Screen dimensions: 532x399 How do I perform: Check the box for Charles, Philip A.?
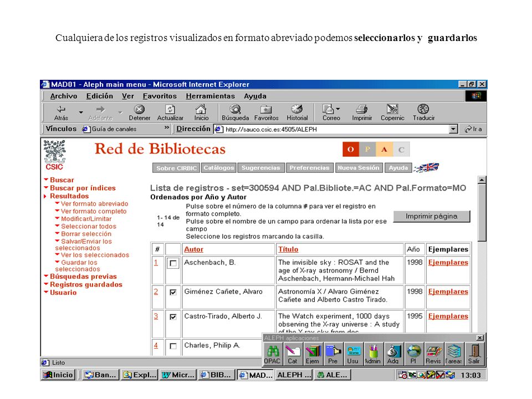click(173, 346)
